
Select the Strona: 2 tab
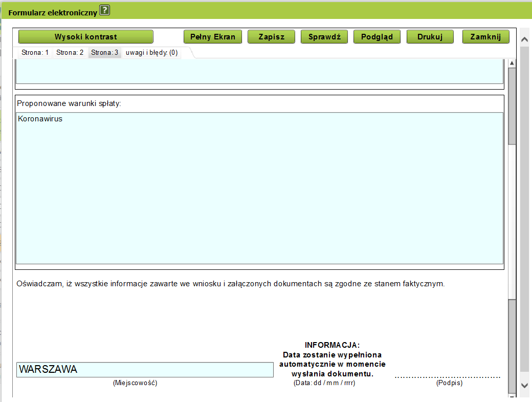(70, 52)
